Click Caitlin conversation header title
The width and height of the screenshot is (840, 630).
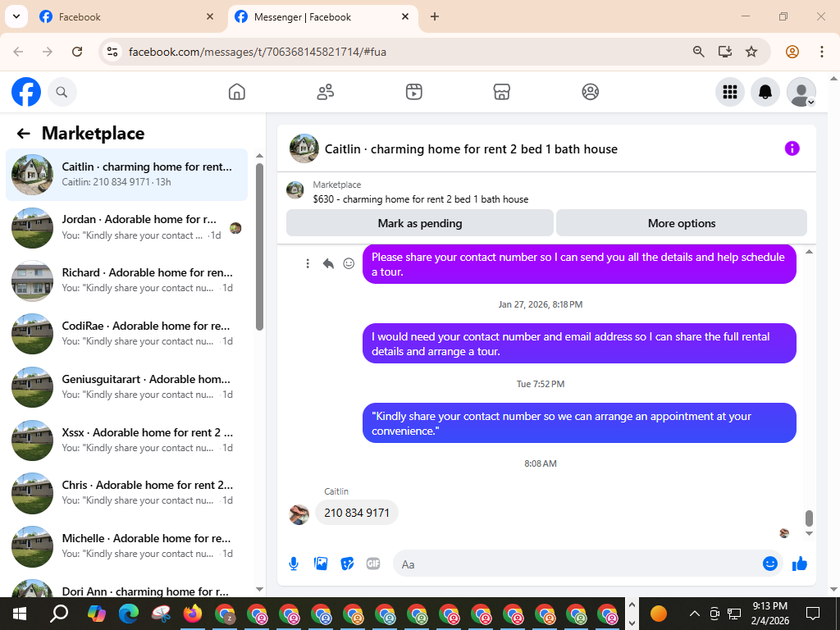471,149
